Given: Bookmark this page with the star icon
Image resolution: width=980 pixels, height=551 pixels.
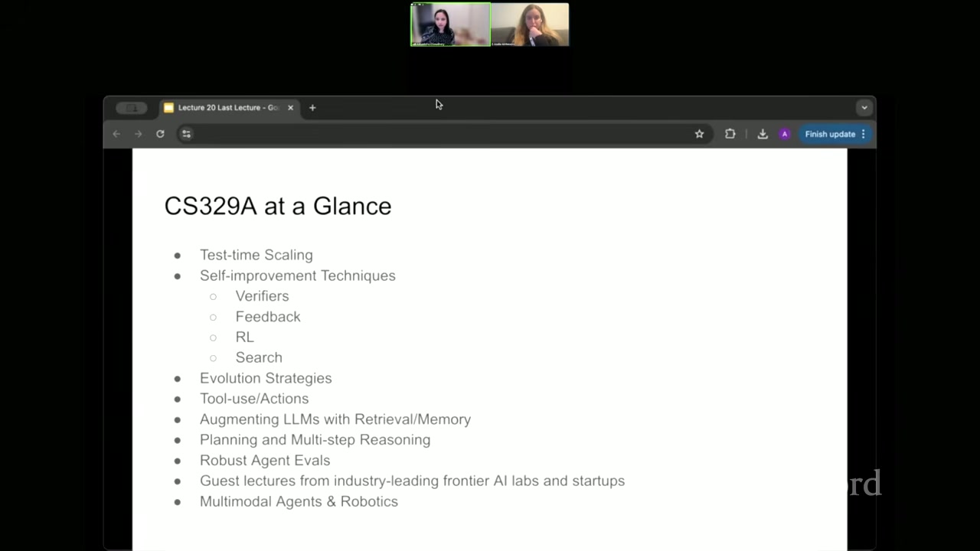Looking at the screenshot, I should (x=699, y=134).
